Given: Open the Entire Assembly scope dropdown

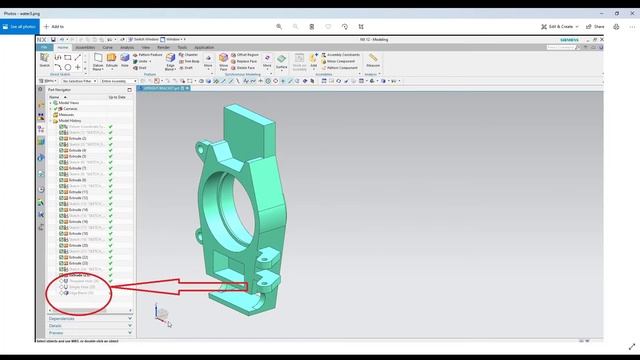Looking at the screenshot, I should (118, 81).
